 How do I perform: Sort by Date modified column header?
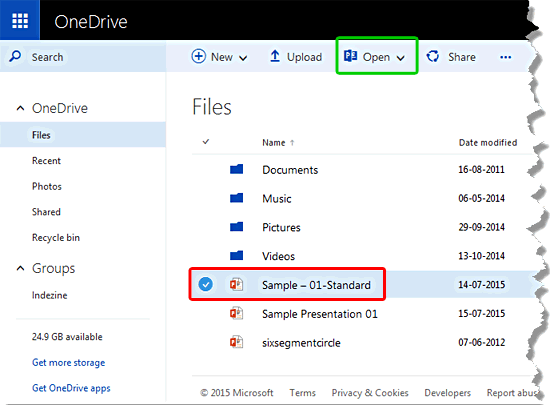[x=488, y=143]
